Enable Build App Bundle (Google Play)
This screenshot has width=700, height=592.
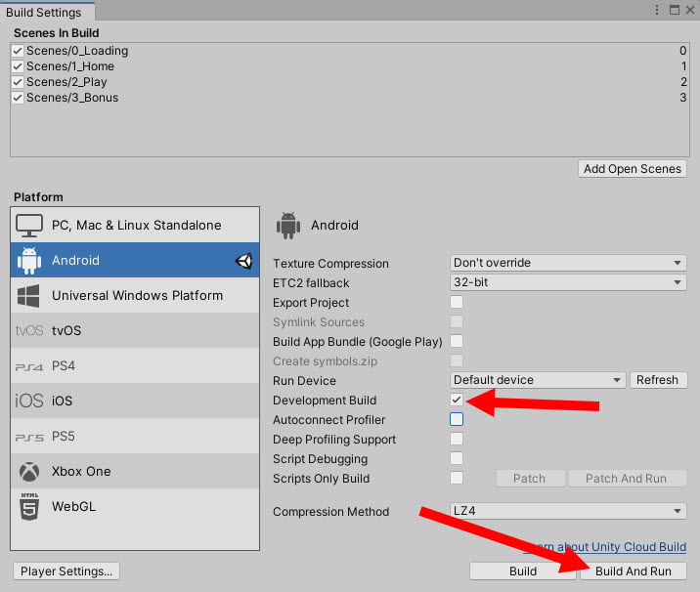[x=457, y=341]
